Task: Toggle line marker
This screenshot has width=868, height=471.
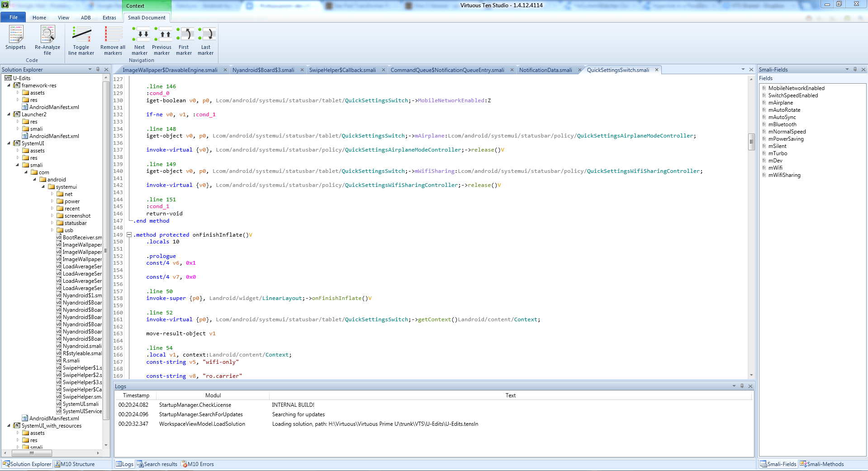Action: point(81,40)
